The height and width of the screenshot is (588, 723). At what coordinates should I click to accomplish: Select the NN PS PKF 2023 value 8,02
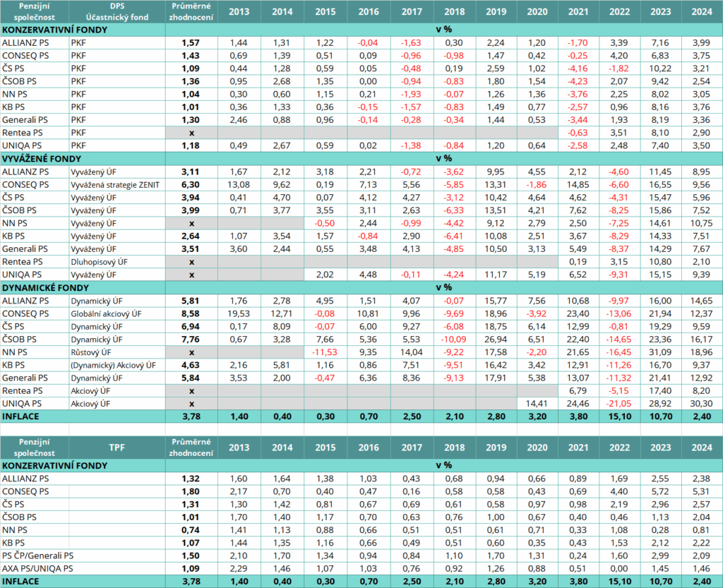click(x=660, y=95)
